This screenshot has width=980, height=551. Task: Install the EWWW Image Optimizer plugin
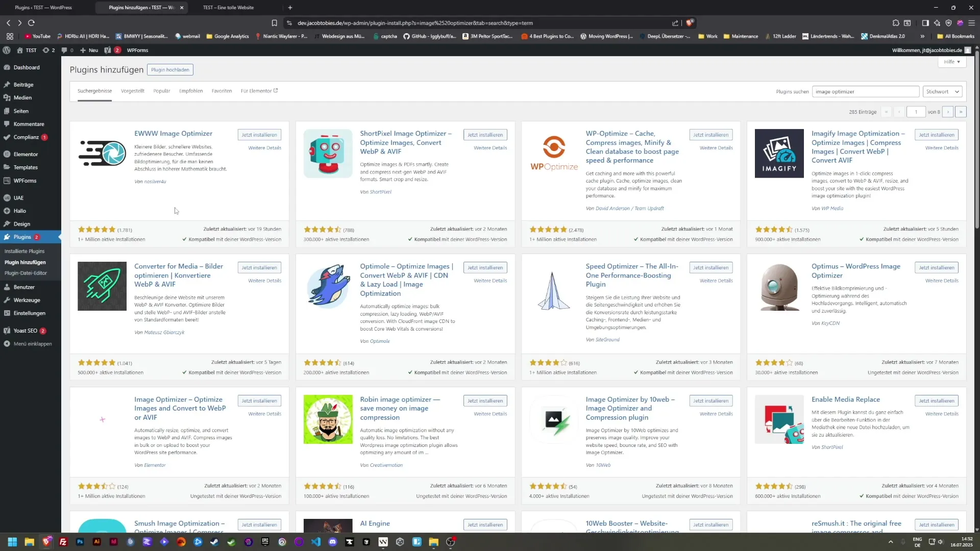(259, 134)
